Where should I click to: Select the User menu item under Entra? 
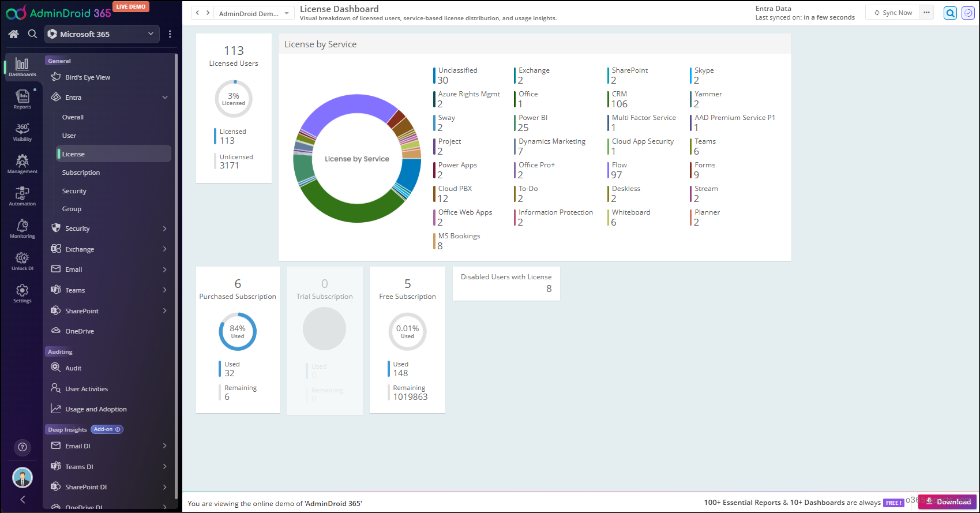point(69,136)
